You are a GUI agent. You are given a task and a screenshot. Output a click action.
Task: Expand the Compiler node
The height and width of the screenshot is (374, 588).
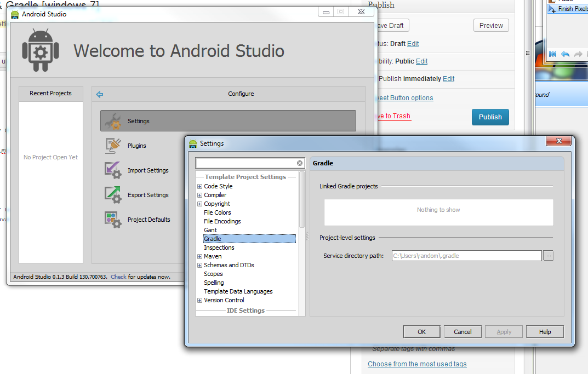[200, 195]
